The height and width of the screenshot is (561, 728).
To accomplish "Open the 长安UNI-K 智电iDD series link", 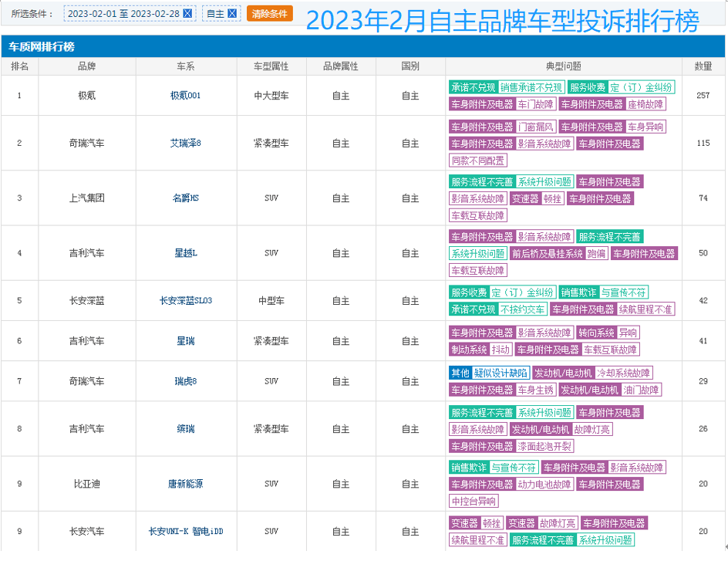I will [x=185, y=531].
